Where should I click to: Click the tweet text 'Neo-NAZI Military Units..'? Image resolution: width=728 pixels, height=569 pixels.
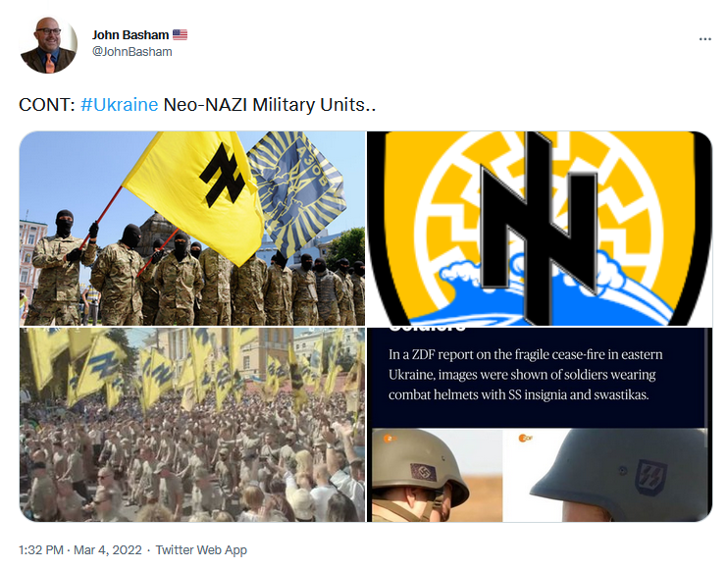coord(269,105)
